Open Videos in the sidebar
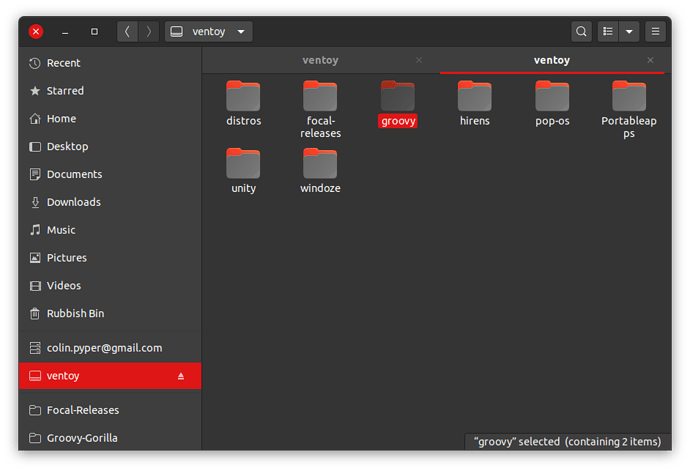The image size is (690, 470). tap(110, 286)
